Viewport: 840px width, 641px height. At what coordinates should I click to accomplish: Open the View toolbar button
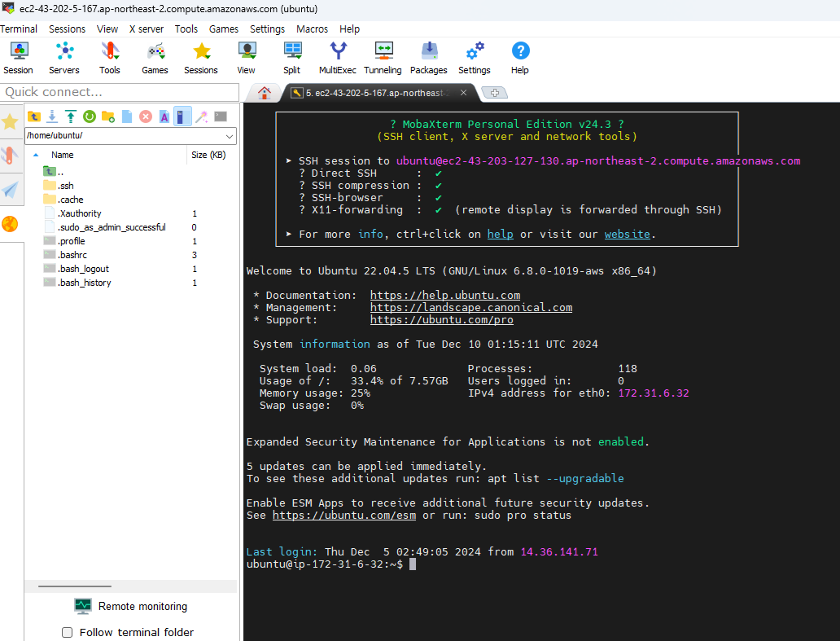(247, 58)
